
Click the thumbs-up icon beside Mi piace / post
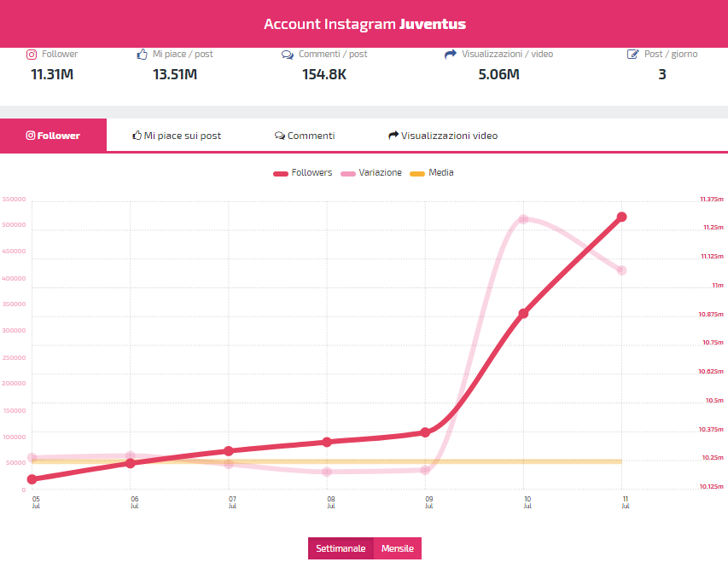[x=142, y=55]
